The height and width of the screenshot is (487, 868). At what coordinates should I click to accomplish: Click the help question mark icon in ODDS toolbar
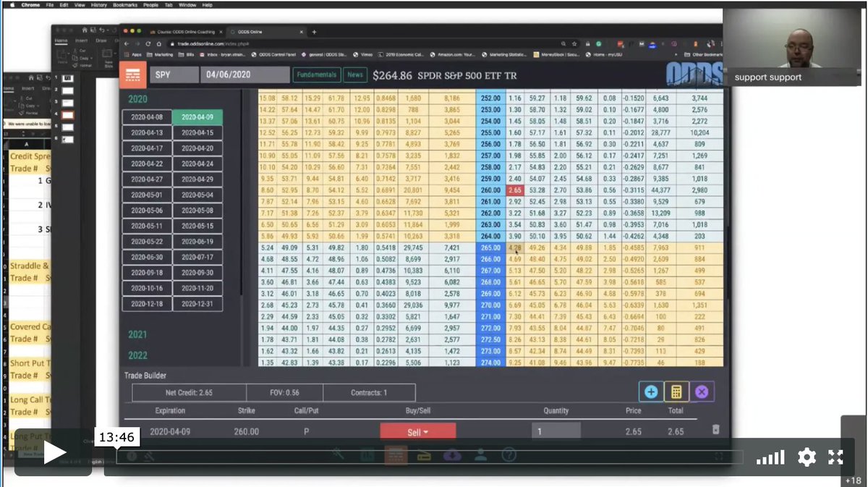pyautogui.click(x=509, y=455)
